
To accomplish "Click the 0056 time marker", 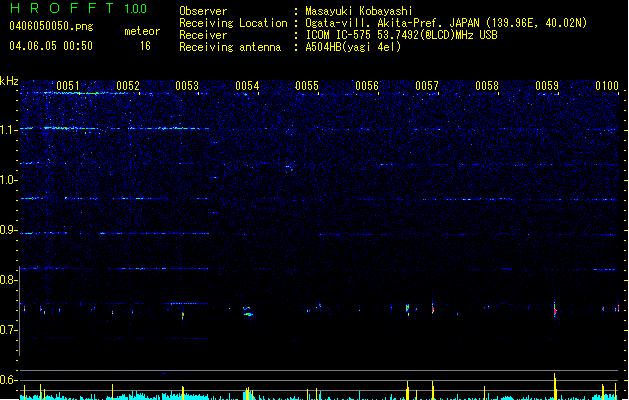I will pyautogui.click(x=367, y=85).
